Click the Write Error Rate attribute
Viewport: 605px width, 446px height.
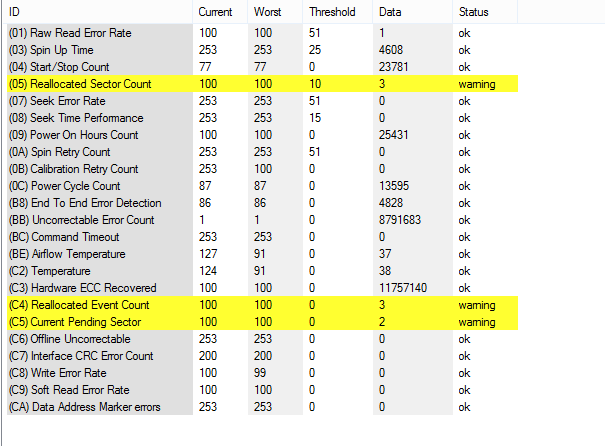pyautogui.click(x=59, y=373)
